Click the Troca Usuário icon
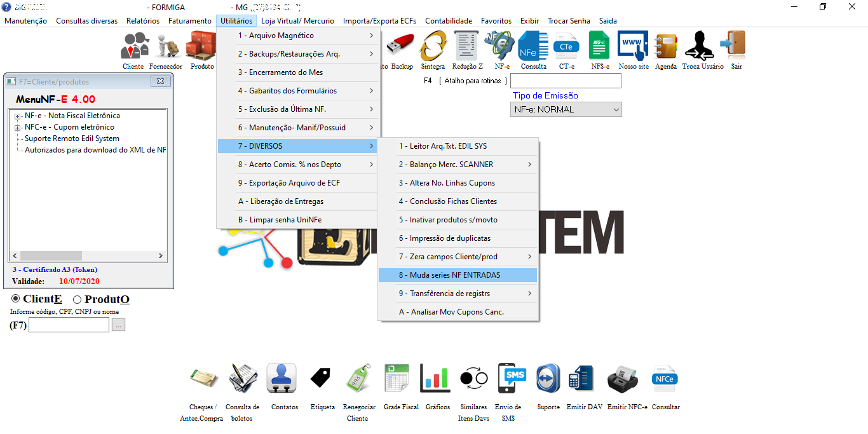Screen dimensions: 868x434 click(x=702, y=48)
